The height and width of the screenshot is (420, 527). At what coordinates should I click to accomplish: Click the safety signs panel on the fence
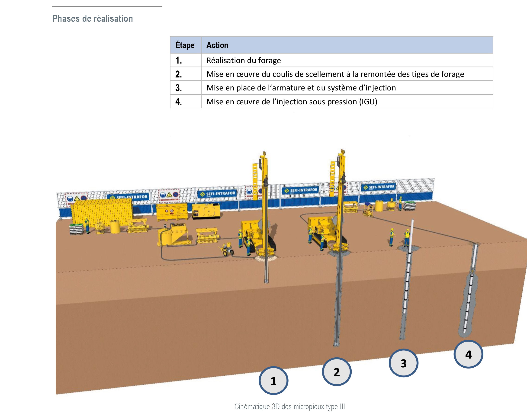(x=169, y=195)
